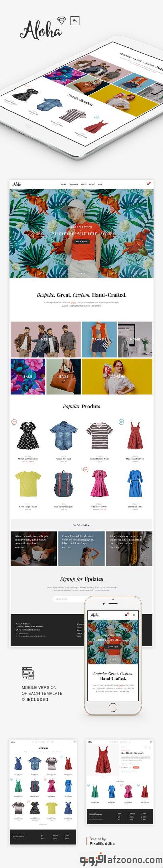Click the cart icon on phone mockup

tap(126, 615)
